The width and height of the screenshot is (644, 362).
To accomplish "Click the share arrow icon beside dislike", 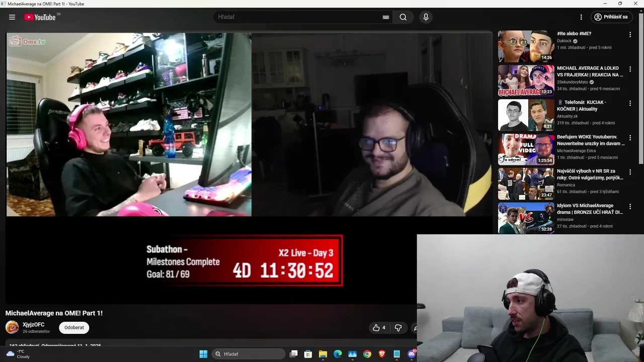I will click(x=415, y=328).
